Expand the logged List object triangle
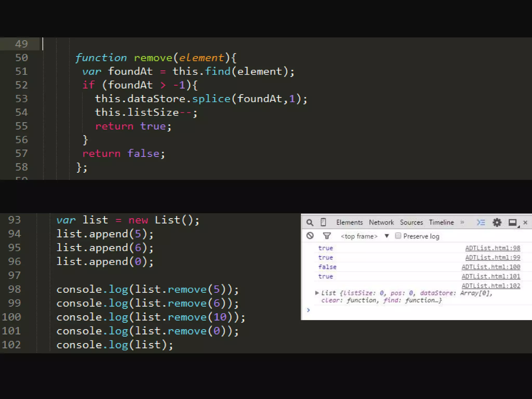This screenshot has height=399, width=532. point(317,293)
